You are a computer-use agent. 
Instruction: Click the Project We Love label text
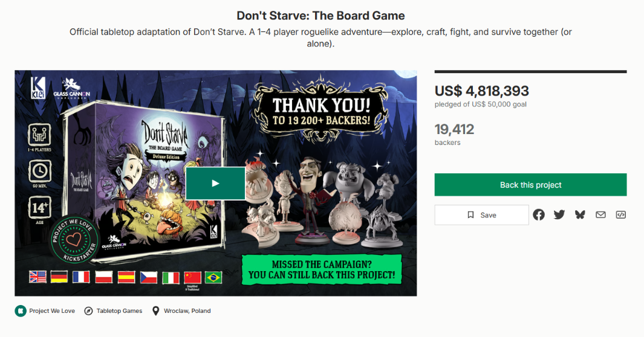click(x=52, y=311)
